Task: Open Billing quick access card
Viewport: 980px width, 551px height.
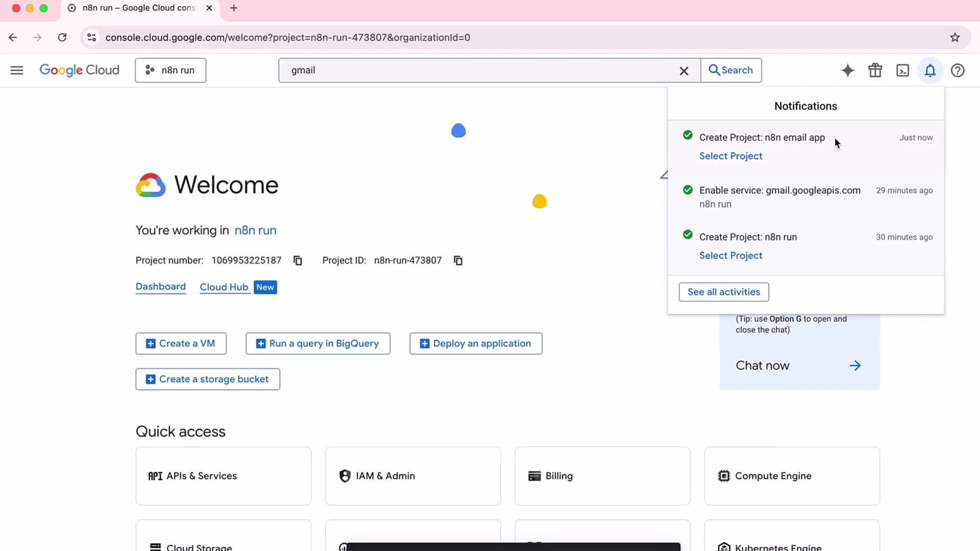Action: pyautogui.click(x=602, y=476)
